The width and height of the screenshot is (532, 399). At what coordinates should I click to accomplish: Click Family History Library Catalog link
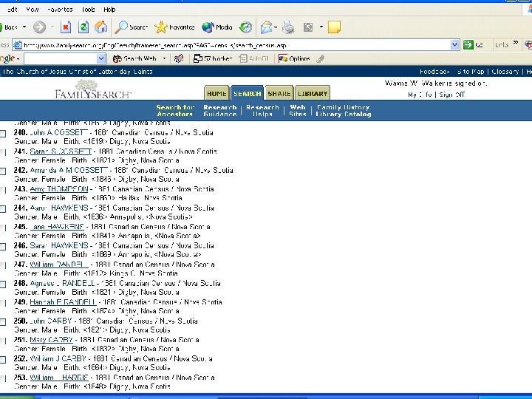click(x=344, y=111)
